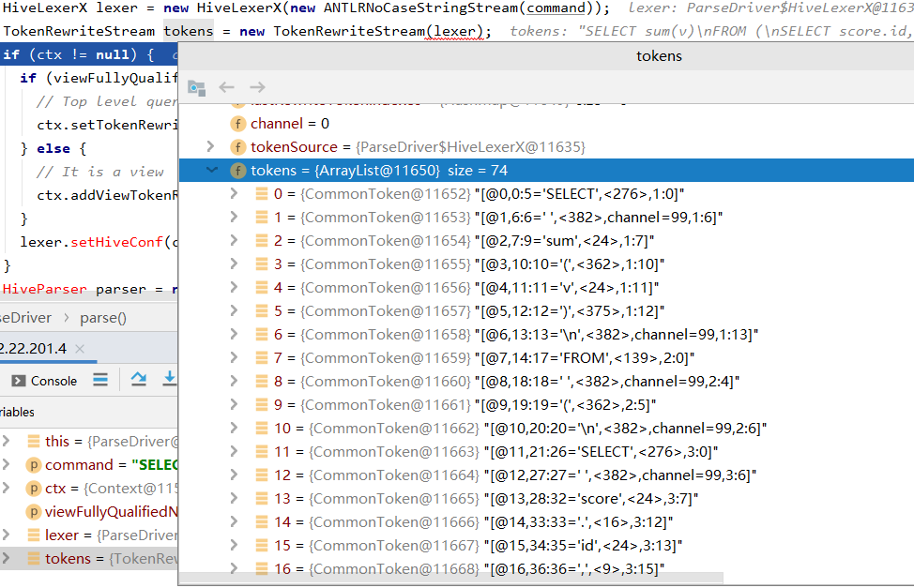Select token row 14 '.' entry
The height and width of the screenshot is (588, 914).
pyautogui.click(x=546, y=522)
